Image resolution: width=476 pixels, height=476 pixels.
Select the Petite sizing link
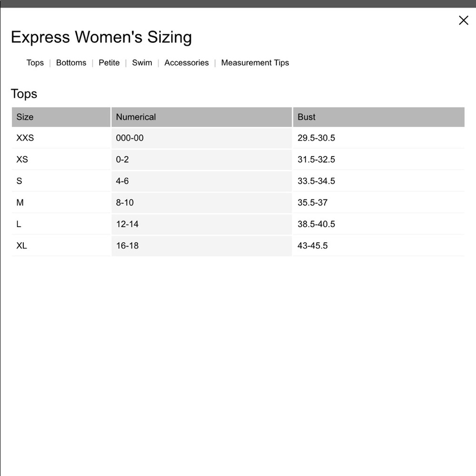click(109, 62)
